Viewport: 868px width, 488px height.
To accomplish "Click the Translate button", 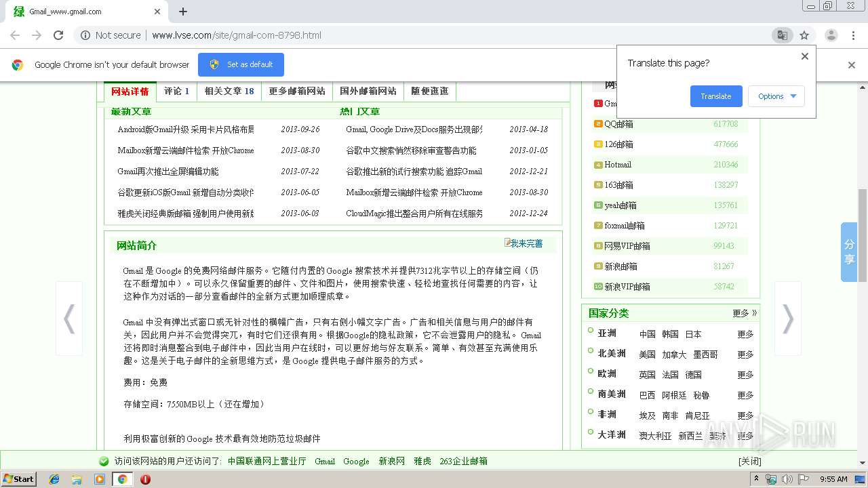I will point(716,96).
